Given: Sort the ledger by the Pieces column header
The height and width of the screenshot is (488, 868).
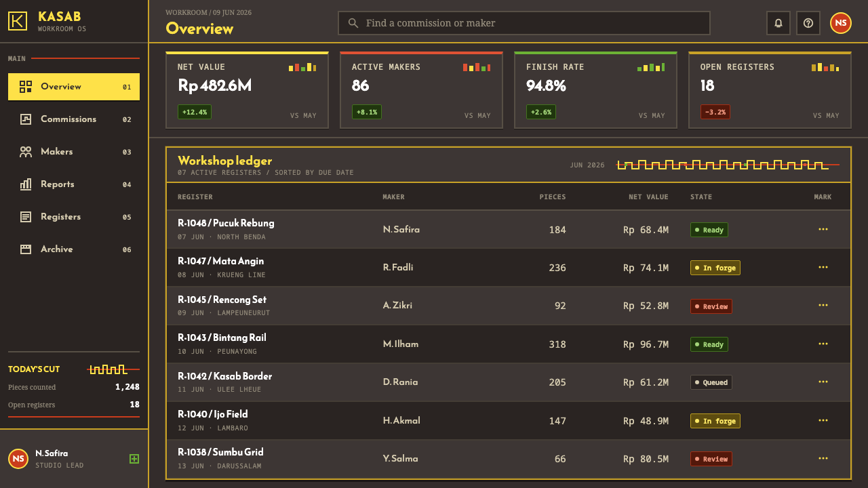Looking at the screenshot, I should pyautogui.click(x=552, y=197).
